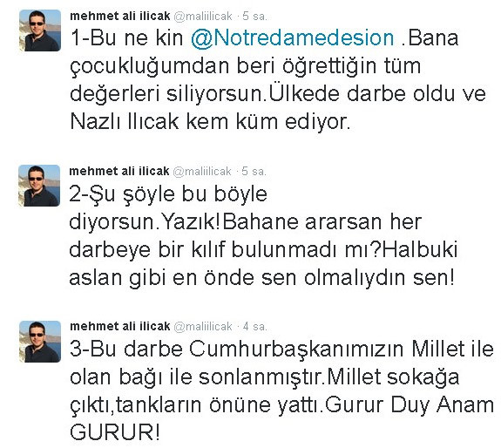Click the word Cumhurbaşkanımızın in third tweet

(x=297, y=350)
